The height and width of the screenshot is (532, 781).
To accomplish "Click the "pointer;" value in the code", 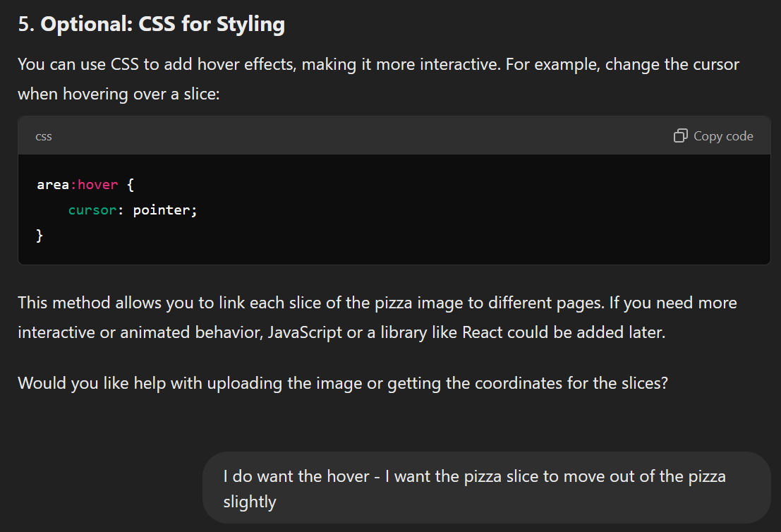I will tap(165, 210).
